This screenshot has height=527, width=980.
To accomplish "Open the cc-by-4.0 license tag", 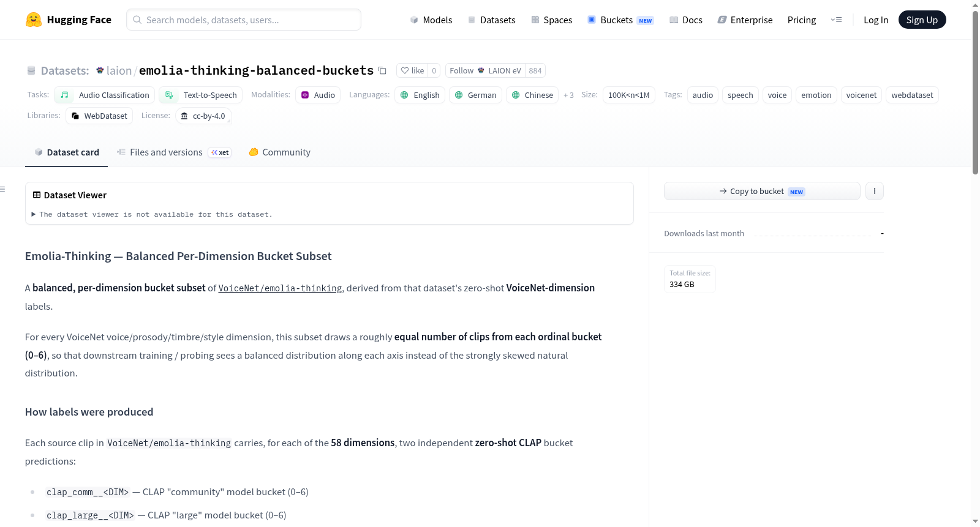I will 203,116.
